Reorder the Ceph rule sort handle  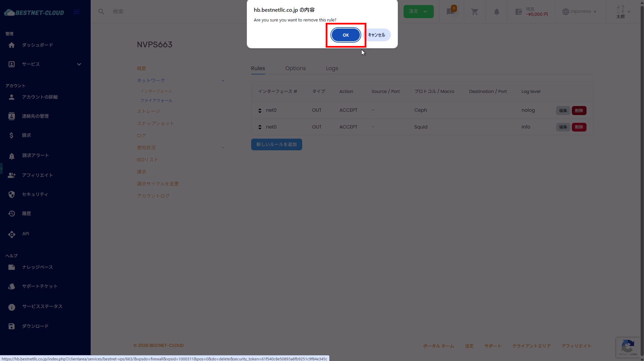click(260, 110)
